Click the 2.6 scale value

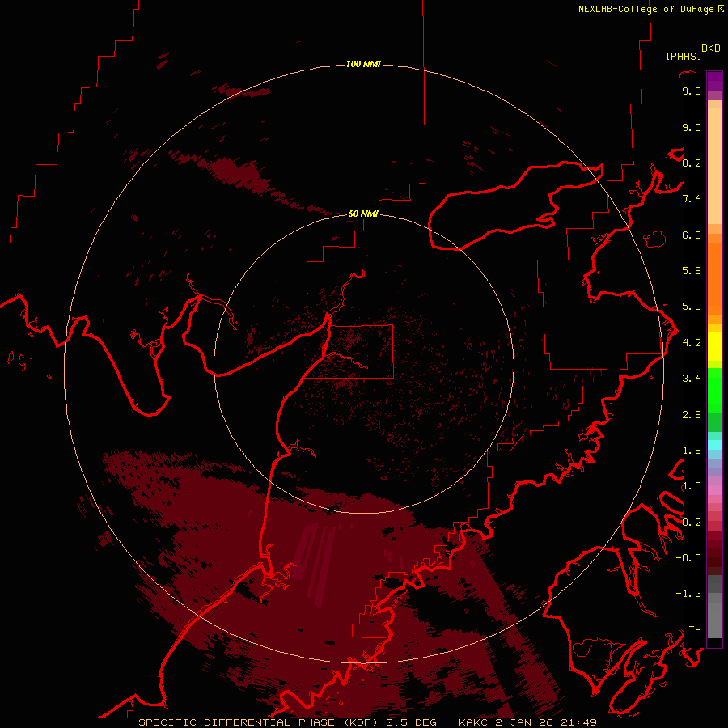coord(692,415)
